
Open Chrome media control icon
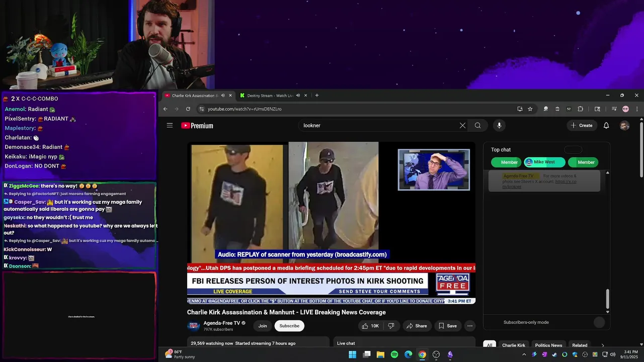[x=614, y=109]
